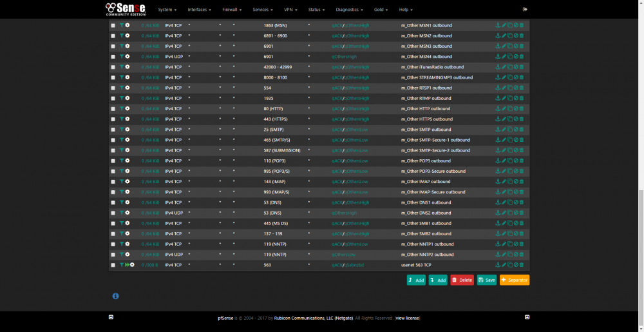644x332 pixels.
Task: Click the logout icon in top bar
Action: pos(525,9)
